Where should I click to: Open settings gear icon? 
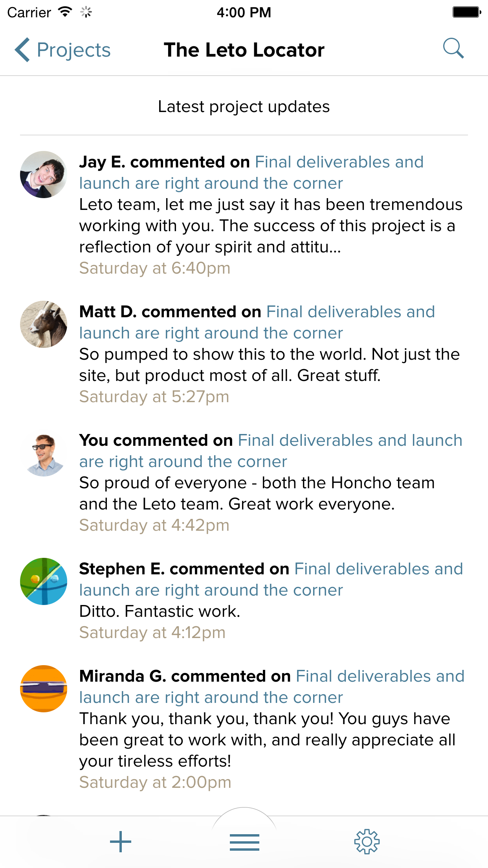point(367,842)
